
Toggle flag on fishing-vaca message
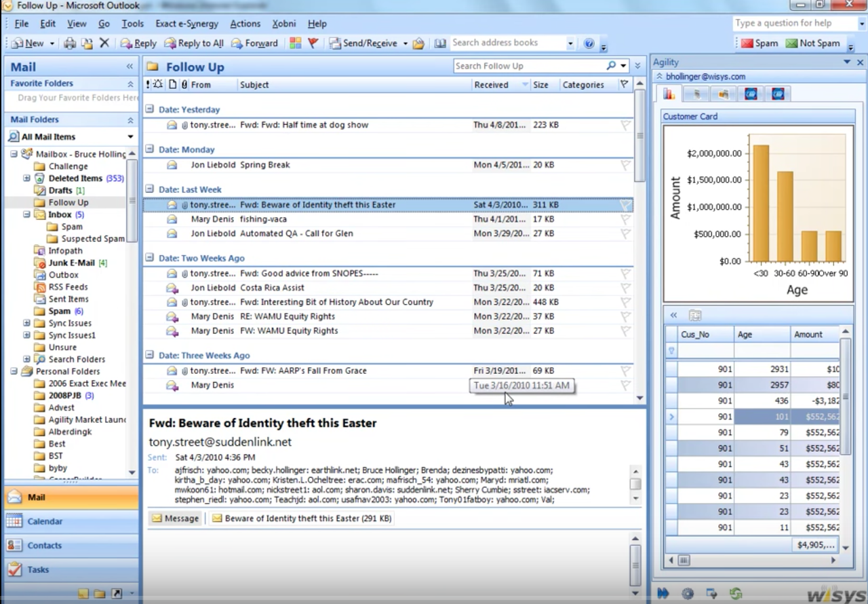625,219
